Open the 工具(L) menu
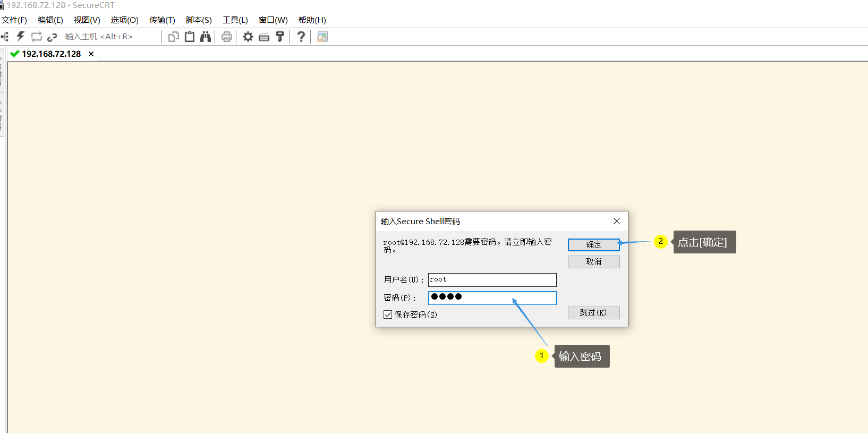 point(235,20)
